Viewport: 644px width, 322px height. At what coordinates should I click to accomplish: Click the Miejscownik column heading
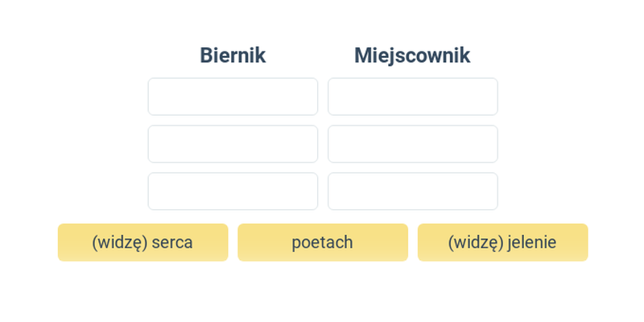pos(412,56)
